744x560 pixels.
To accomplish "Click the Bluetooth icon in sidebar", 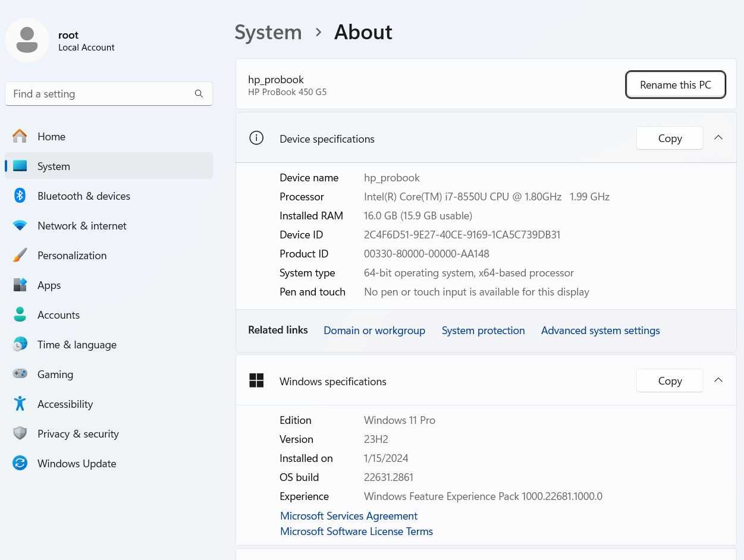I will (x=20, y=196).
